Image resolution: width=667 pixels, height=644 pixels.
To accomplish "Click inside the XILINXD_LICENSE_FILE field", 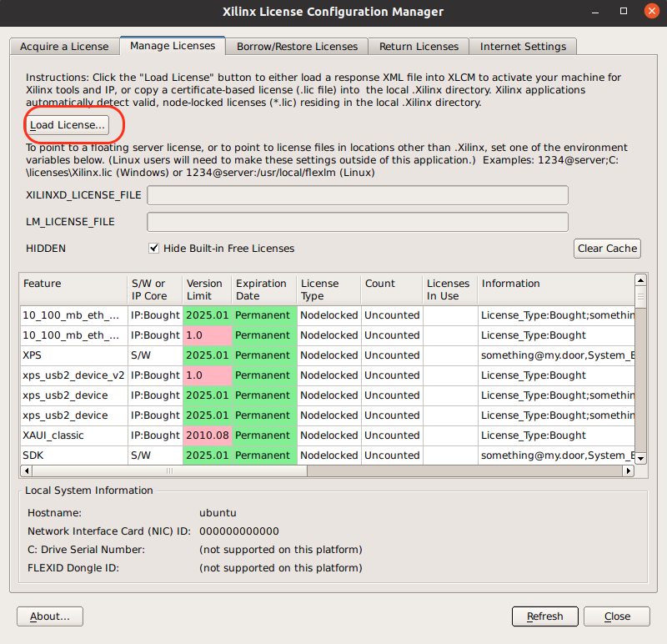I will point(358,195).
